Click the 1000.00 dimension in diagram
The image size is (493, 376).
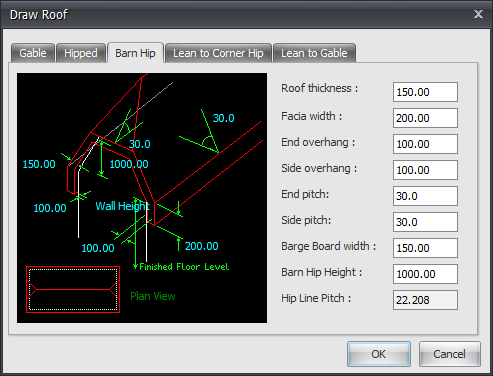[x=129, y=164]
